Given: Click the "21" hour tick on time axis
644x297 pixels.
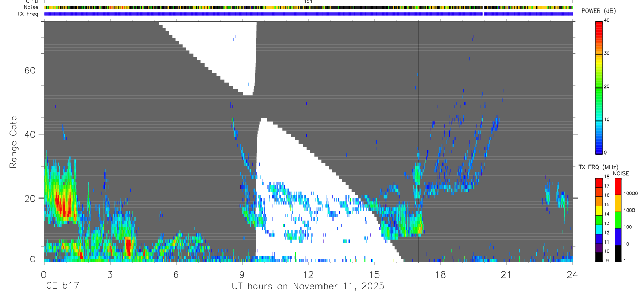Looking at the screenshot, I should pyautogui.click(x=506, y=274).
